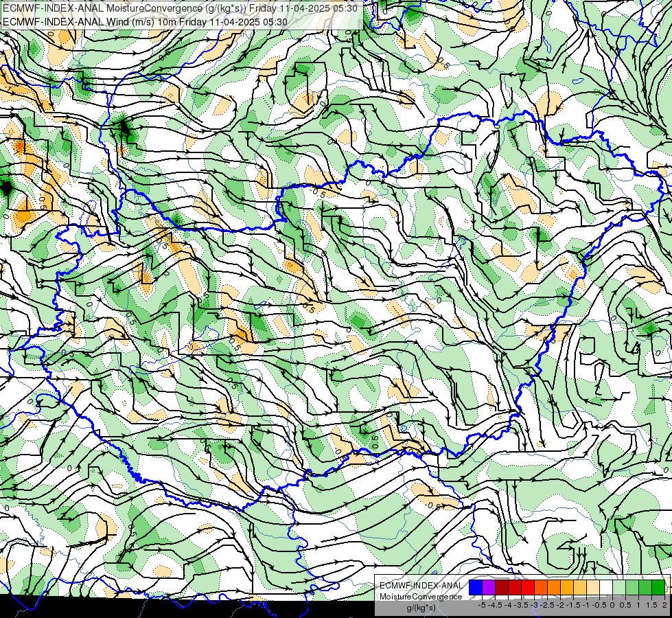
Task: Select the darkest green legend swatch ending at 2
Action: [x=658, y=587]
